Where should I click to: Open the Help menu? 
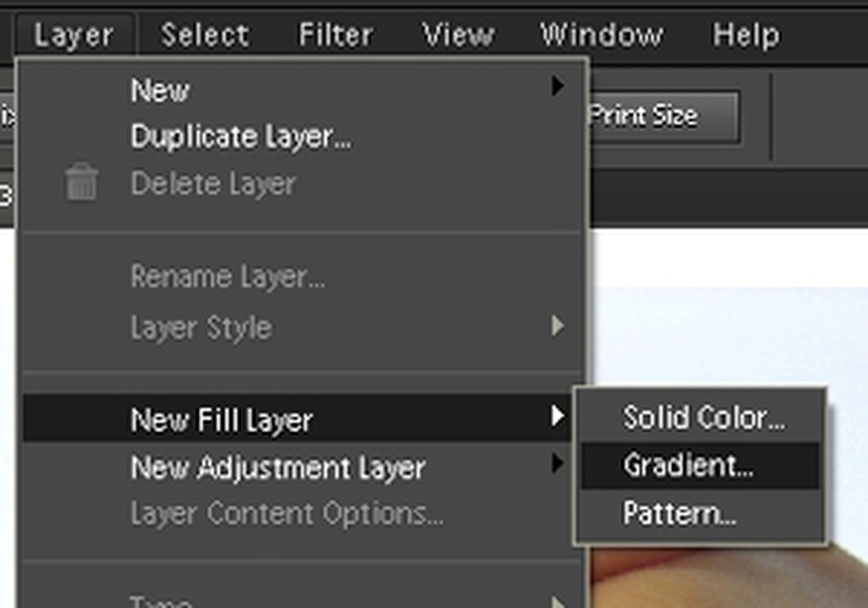click(x=745, y=35)
